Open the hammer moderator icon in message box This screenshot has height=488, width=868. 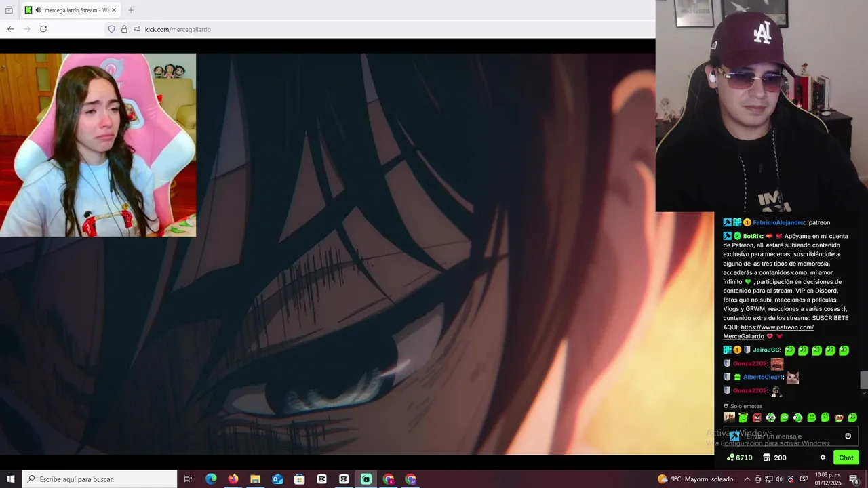click(x=734, y=436)
